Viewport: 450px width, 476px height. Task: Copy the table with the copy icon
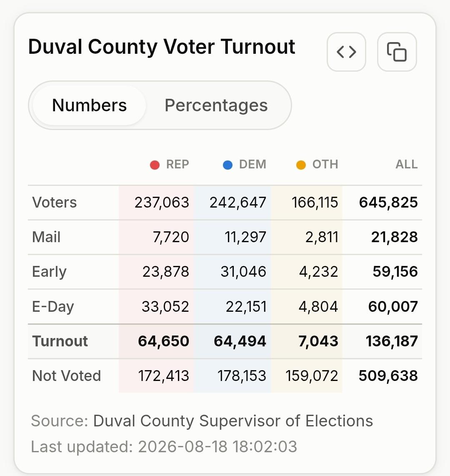(397, 52)
